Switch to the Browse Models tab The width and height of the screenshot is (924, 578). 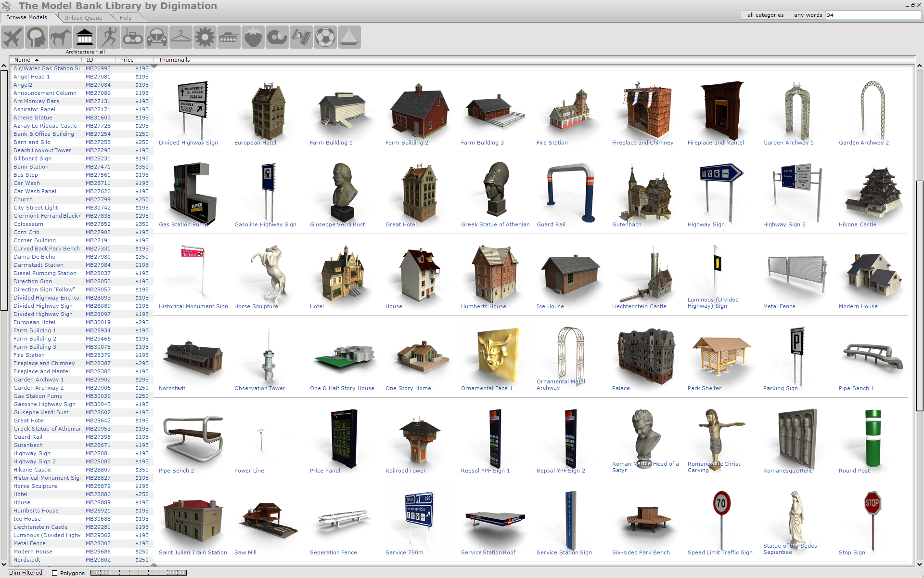[x=27, y=17]
